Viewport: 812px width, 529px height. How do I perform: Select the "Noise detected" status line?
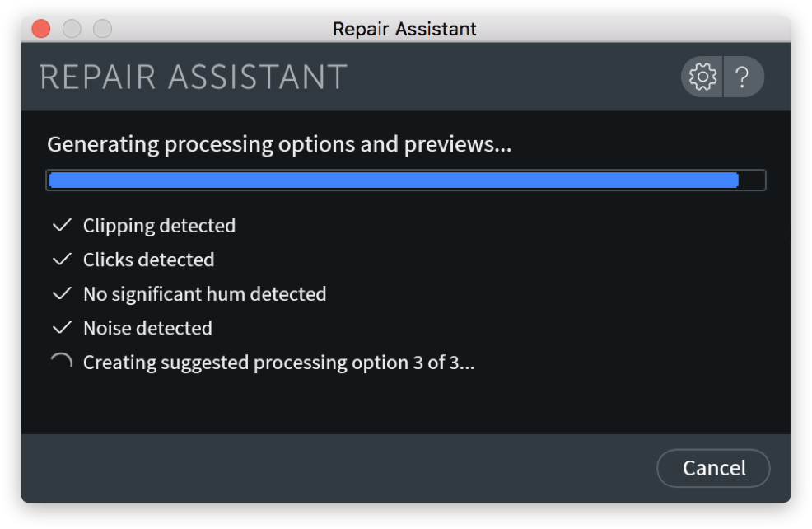[x=147, y=329]
